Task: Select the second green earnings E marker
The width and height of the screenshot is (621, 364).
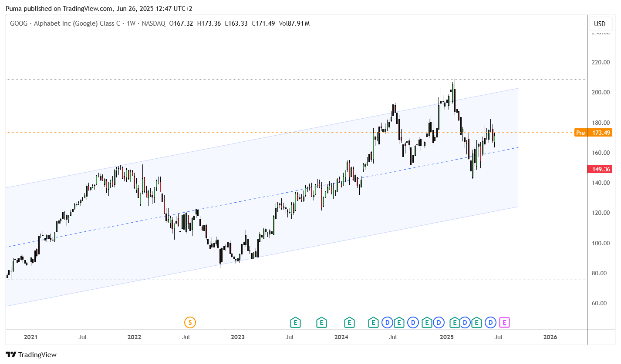Action: pyautogui.click(x=321, y=322)
